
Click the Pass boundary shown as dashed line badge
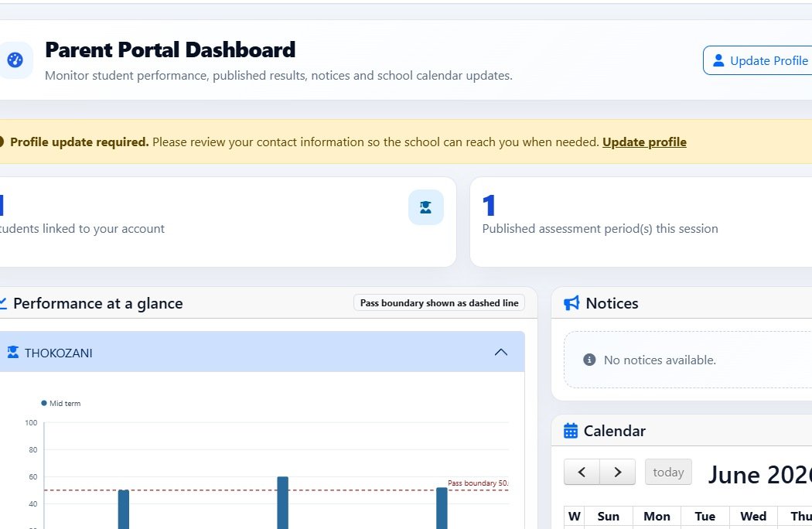click(439, 303)
